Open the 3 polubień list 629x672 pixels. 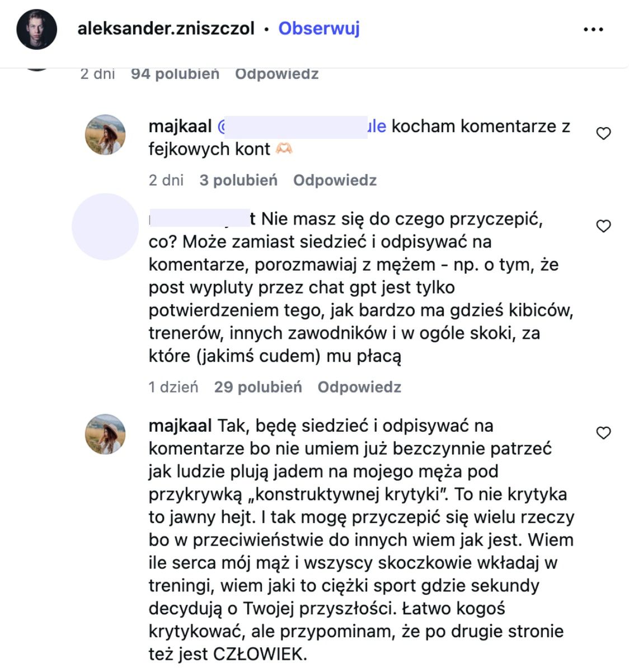coord(238,180)
